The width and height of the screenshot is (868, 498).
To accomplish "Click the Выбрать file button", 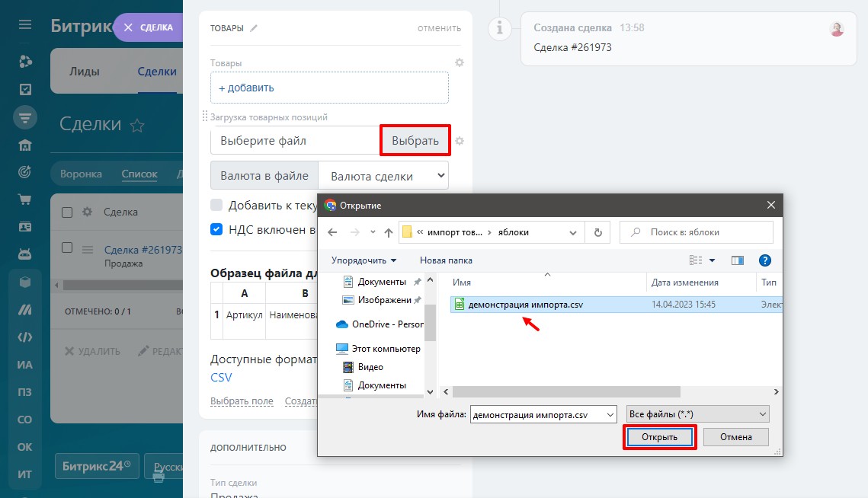I will pyautogui.click(x=415, y=141).
